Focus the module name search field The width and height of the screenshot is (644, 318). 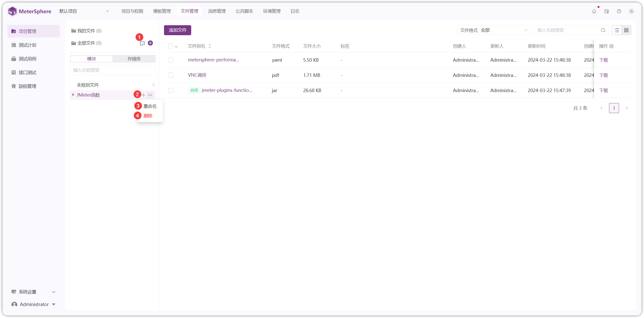point(113,70)
